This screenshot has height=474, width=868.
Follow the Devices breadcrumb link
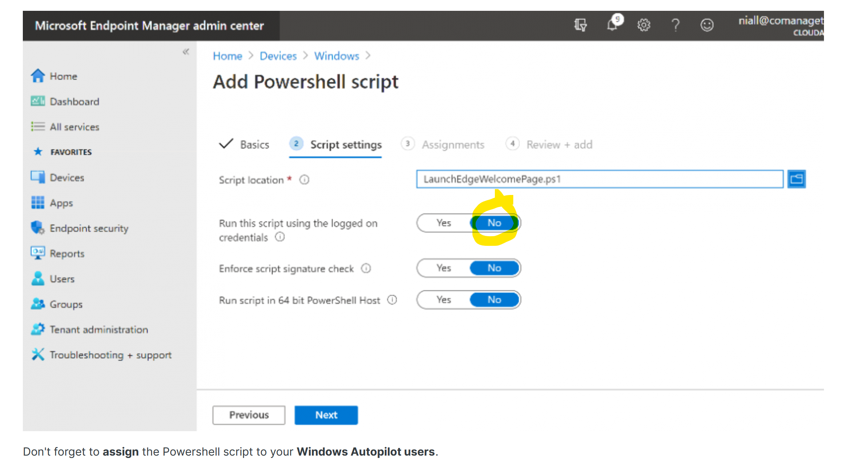tap(278, 56)
